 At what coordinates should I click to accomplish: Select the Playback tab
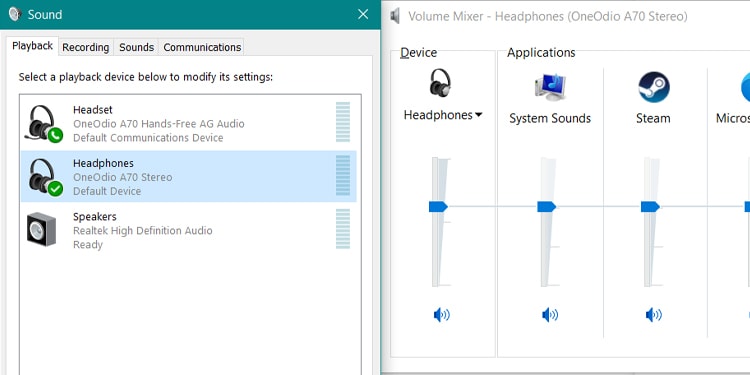33,46
